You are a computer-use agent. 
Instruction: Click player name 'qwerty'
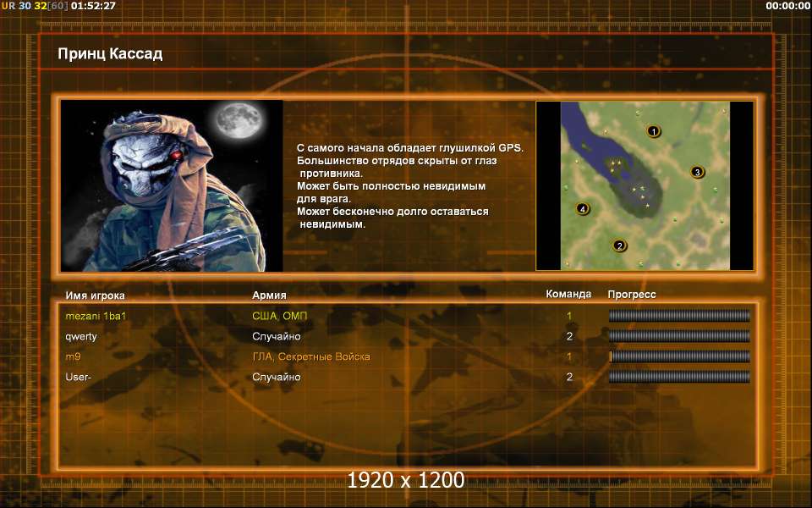click(x=81, y=336)
